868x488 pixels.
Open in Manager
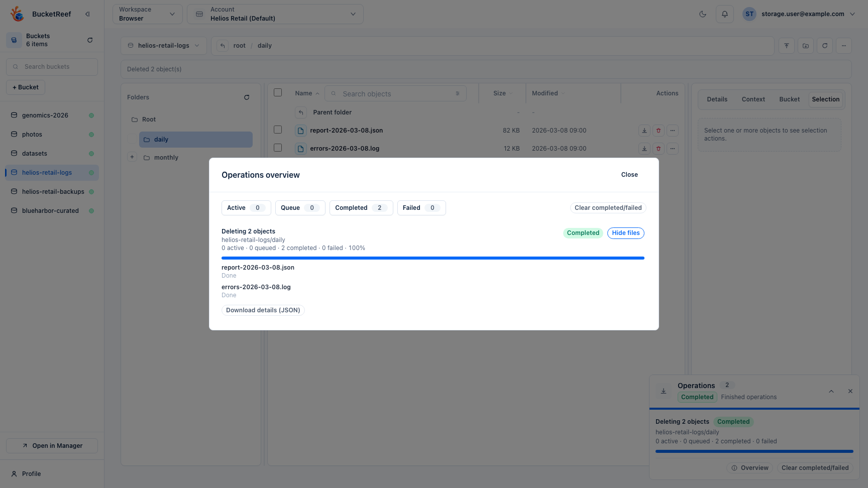52,446
